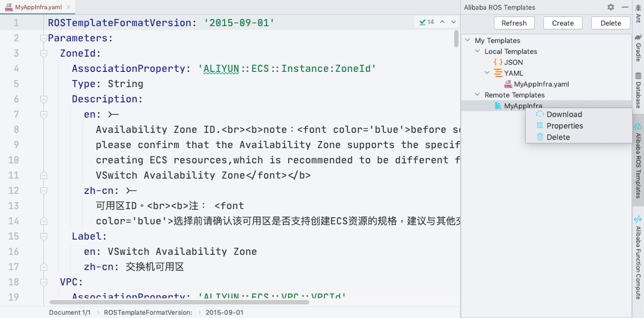Hide the Alibaba ROS Templates panel
The image size is (644, 318).
tap(625, 7)
